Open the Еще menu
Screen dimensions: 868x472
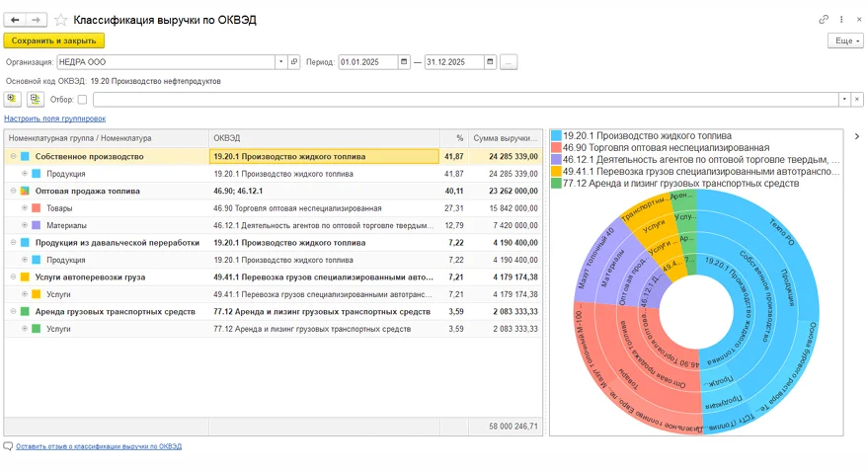845,40
